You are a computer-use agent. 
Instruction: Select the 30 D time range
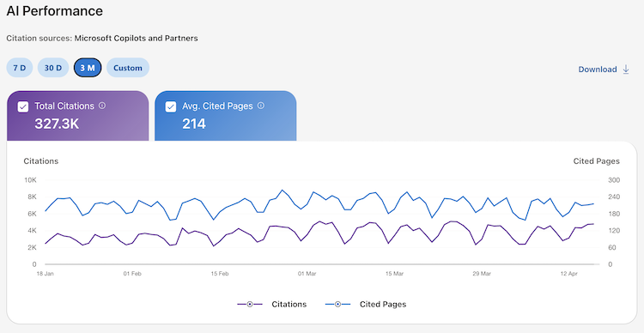(x=53, y=68)
